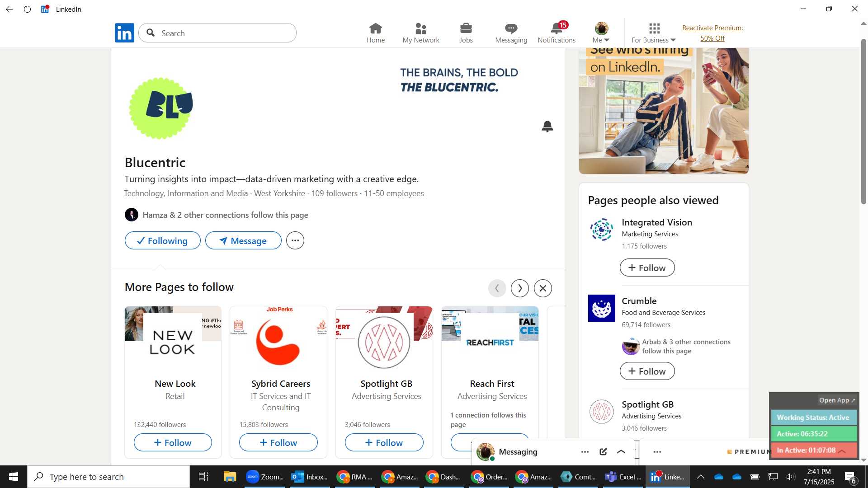Screen dimensions: 868x488
Task: Open the Reach First page title
Action: [492, 384]
